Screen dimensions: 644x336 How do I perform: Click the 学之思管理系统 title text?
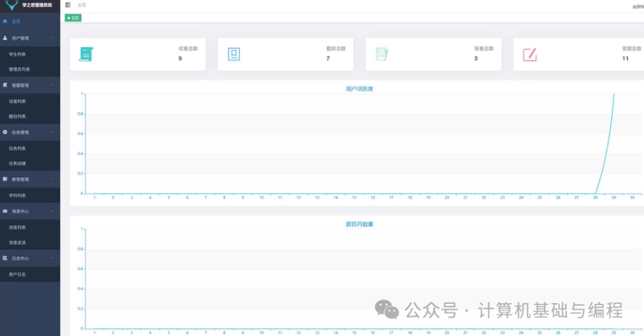click(37, 5)
